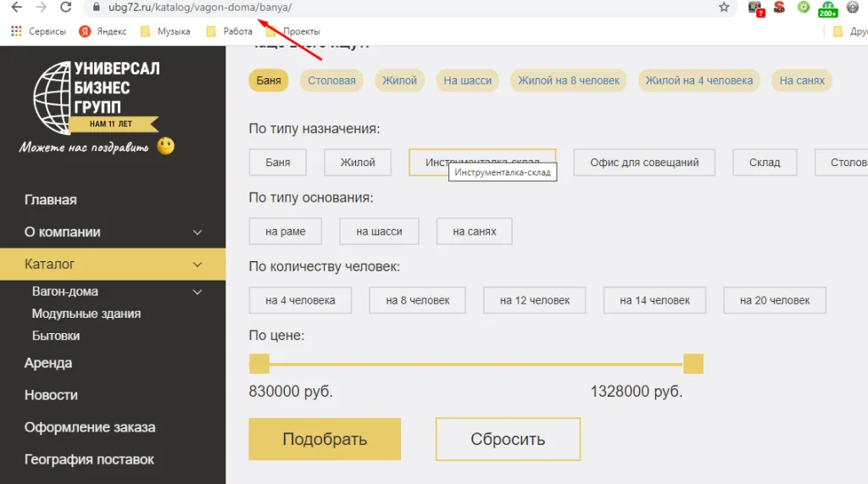Toggle the Склад purpose filter
The image size is (868, 484).
click(765, 162)
